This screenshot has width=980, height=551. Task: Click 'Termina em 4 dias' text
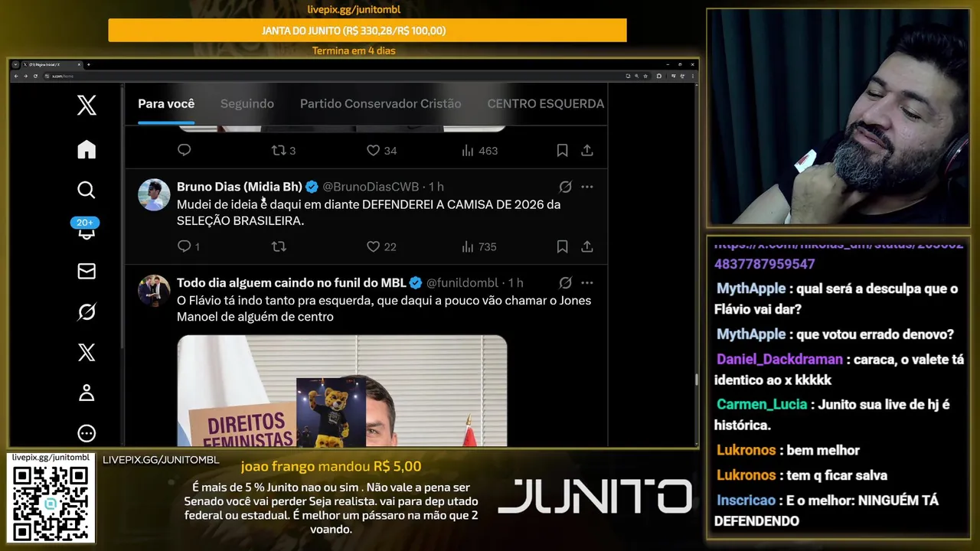click(x=354, y=51)
